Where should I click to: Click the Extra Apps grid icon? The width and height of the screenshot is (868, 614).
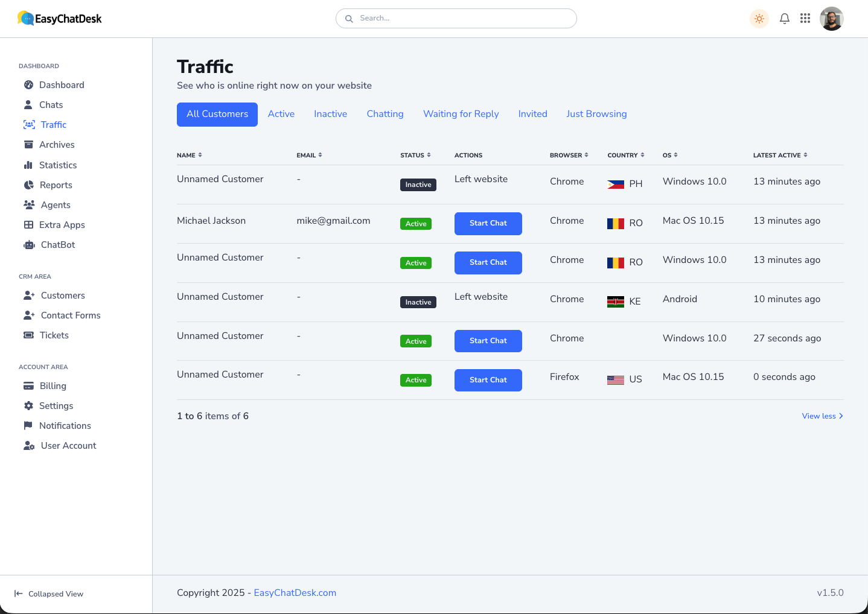click(x=28, y=225)
